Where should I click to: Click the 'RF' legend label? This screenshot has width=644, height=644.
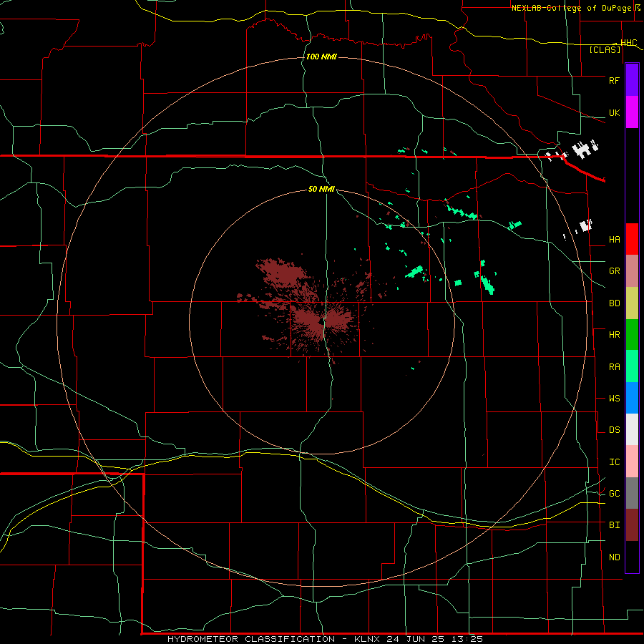click(614, 80)
